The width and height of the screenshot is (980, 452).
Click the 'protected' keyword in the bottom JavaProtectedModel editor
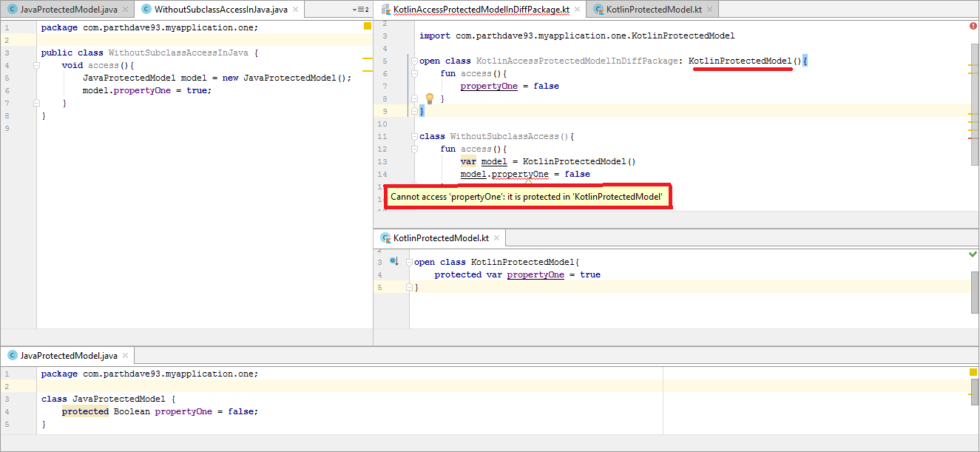pos(85,411)
